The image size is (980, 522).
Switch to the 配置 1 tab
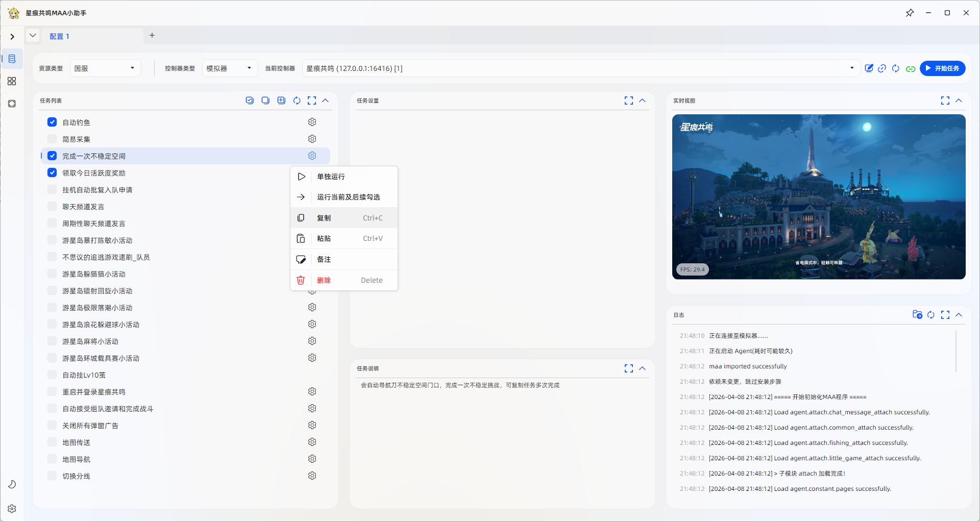click(60, 36)
